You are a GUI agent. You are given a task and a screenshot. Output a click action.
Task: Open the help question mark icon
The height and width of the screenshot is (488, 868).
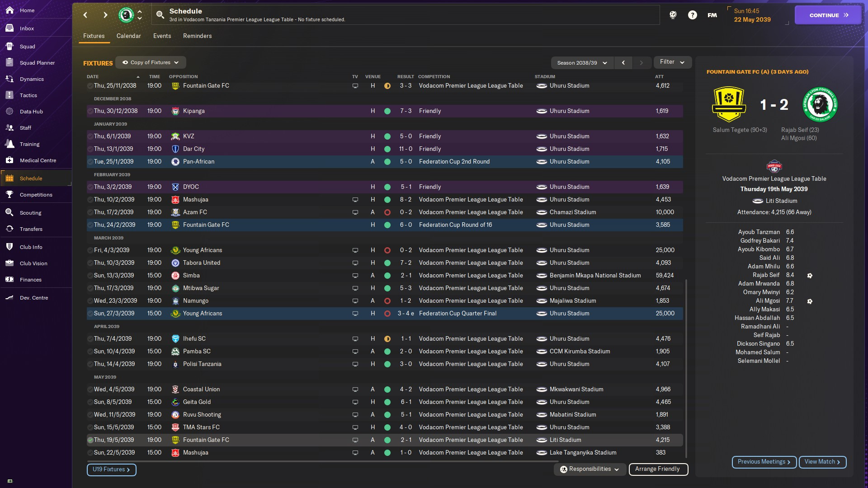pyautogui.click(x=692, y=15)
